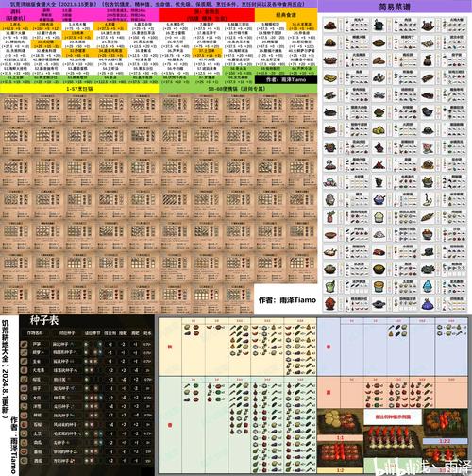This screenshot has width=472, height=476.
Task: Click the pierogi dish icon
Action: pos(428,43)
